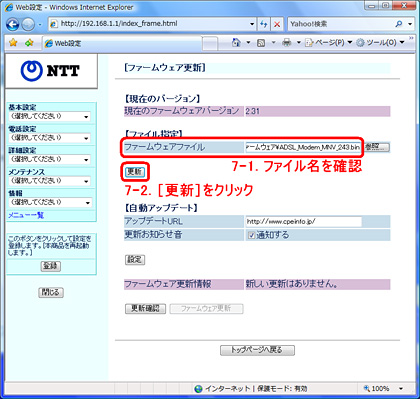
Task: Click the Yahoo!検索 search box
Action: click(x=341, y=24)
